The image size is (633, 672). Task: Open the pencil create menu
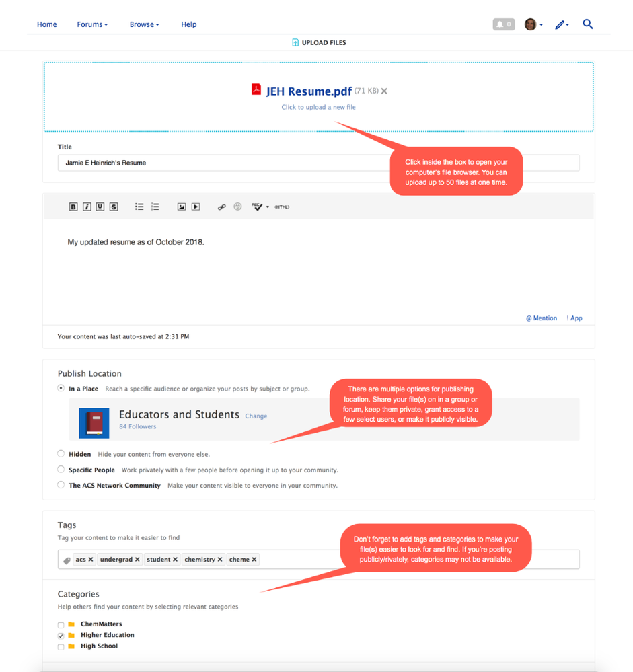pyautogui.click(x=561, y=25)
